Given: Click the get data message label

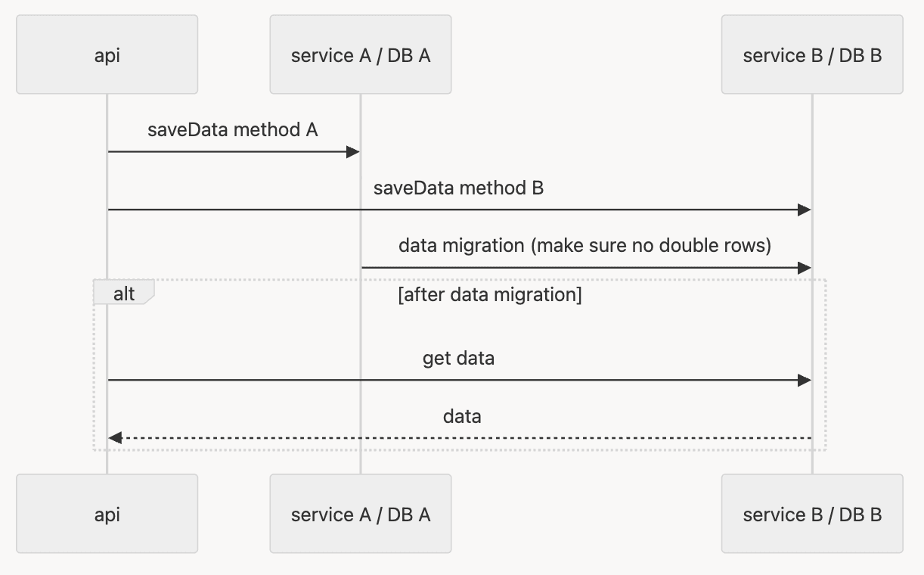Looking at the screenshot, I should point(458,358).
